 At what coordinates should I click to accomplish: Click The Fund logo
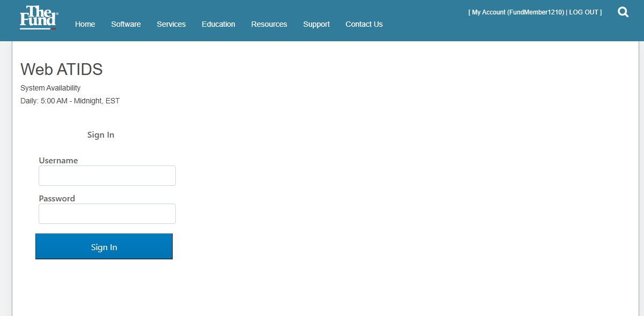pyautogui.click(x=39, y=18)
